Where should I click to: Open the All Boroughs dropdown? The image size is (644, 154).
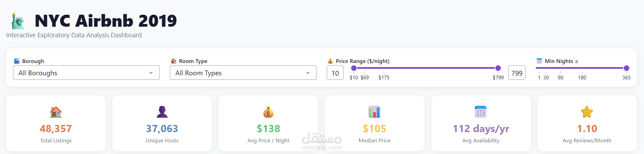86,73
